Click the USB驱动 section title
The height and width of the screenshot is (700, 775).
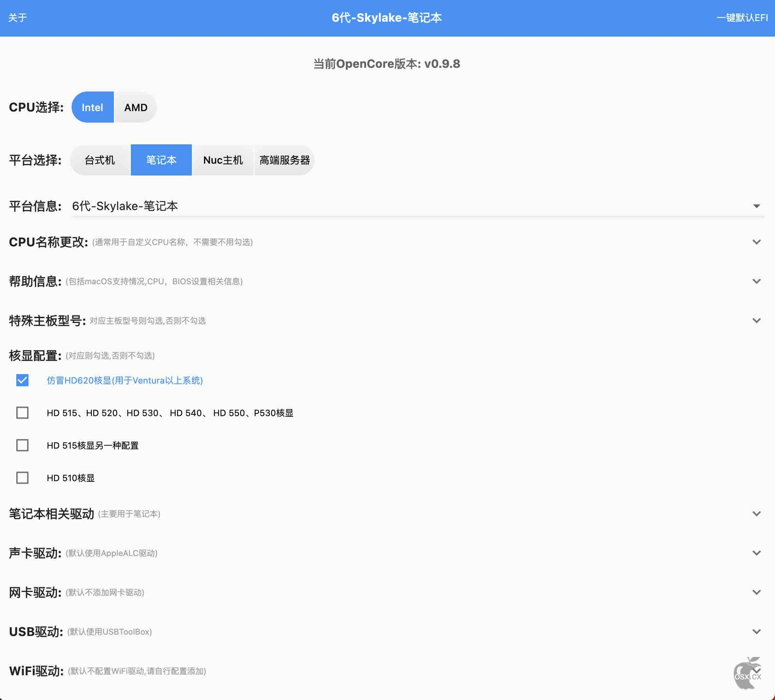36,632
